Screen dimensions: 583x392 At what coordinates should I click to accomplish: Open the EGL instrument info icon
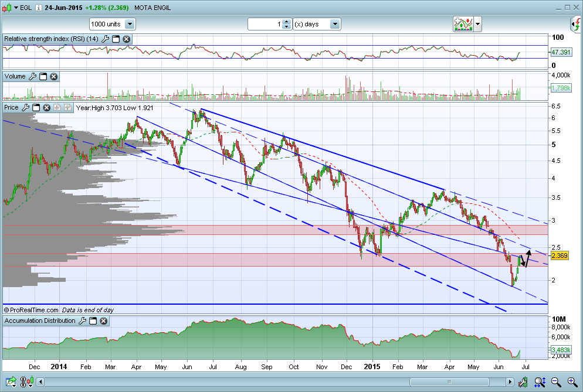(x=38, y=8)
